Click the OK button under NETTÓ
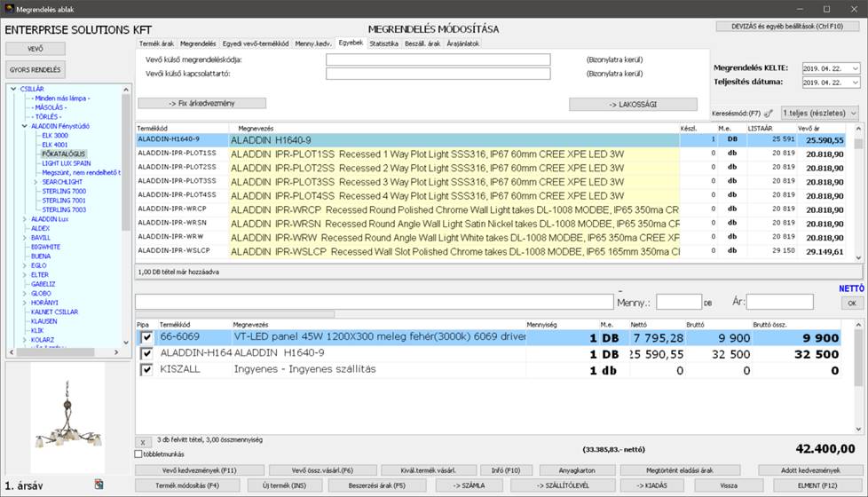Viewport: 868px width, 497px height. (851, 303)
